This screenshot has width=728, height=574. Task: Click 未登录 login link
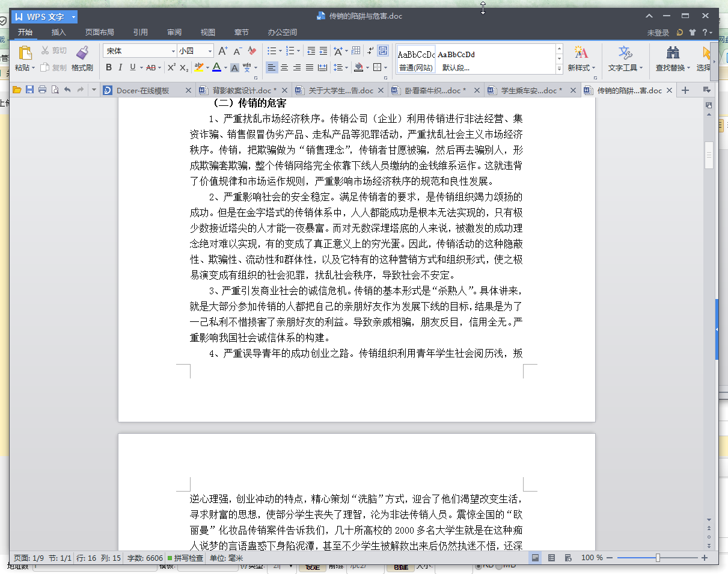tap(658, 32)
